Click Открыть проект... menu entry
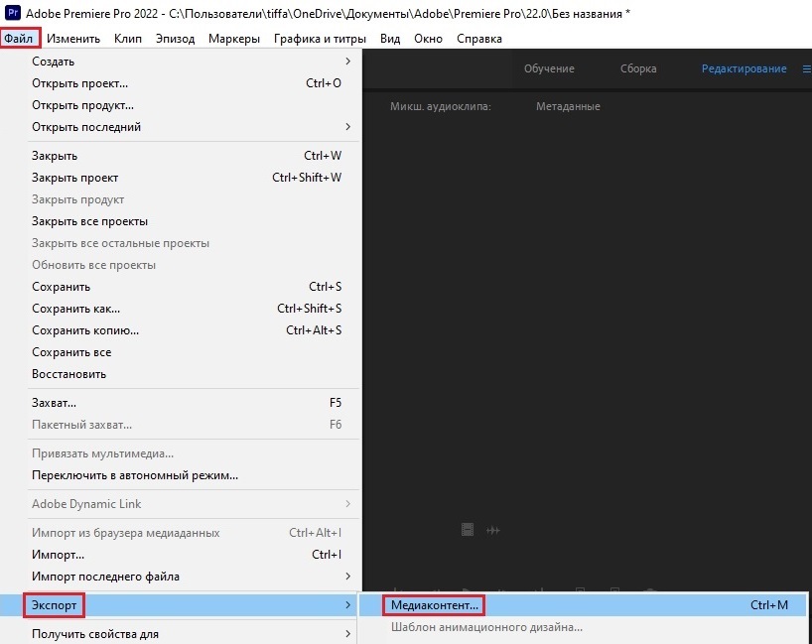The image size is (812, 644). (79, 83)
